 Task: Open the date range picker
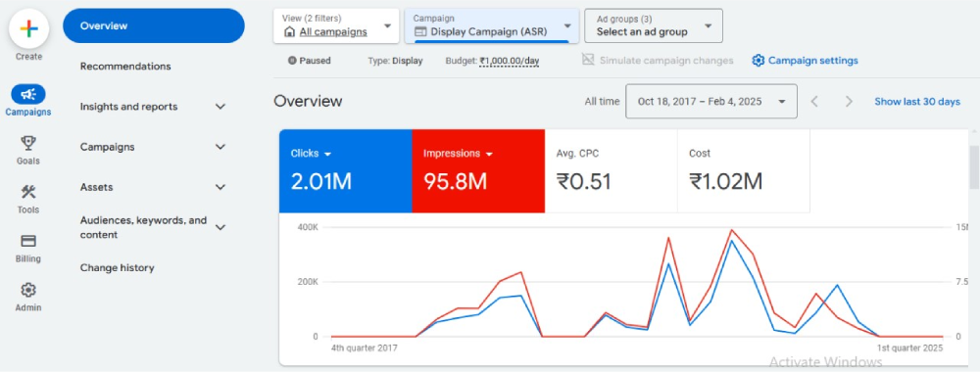click(x=711, y=101)
